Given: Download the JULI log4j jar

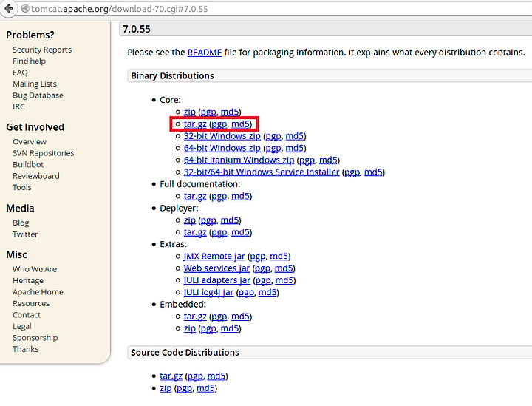Looking at the screenshot, I should 208,293.
